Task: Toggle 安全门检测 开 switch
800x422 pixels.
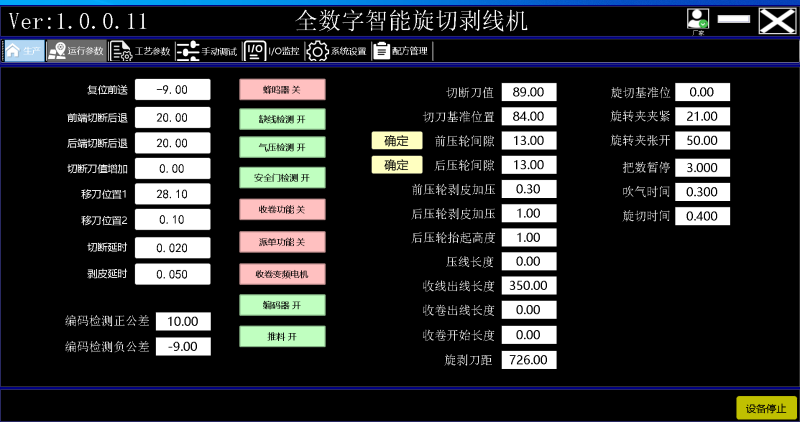Action: click(282, 178)
